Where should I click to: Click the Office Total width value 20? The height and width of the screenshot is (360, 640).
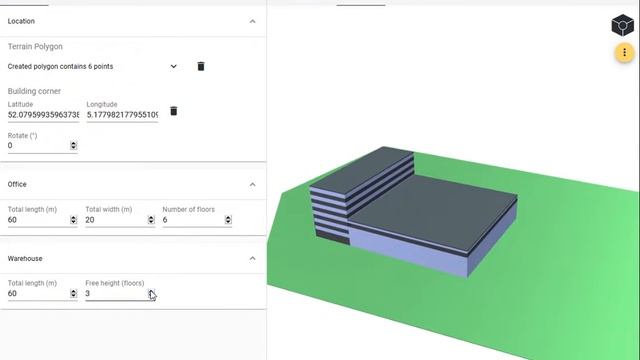click(90, 220)
